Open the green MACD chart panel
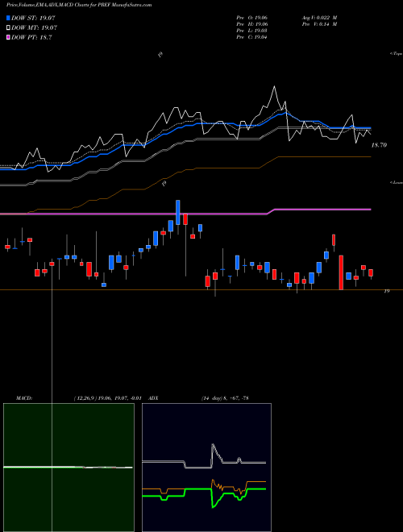The width and height of the screenshot is (403, 532). tap(69, 468)
